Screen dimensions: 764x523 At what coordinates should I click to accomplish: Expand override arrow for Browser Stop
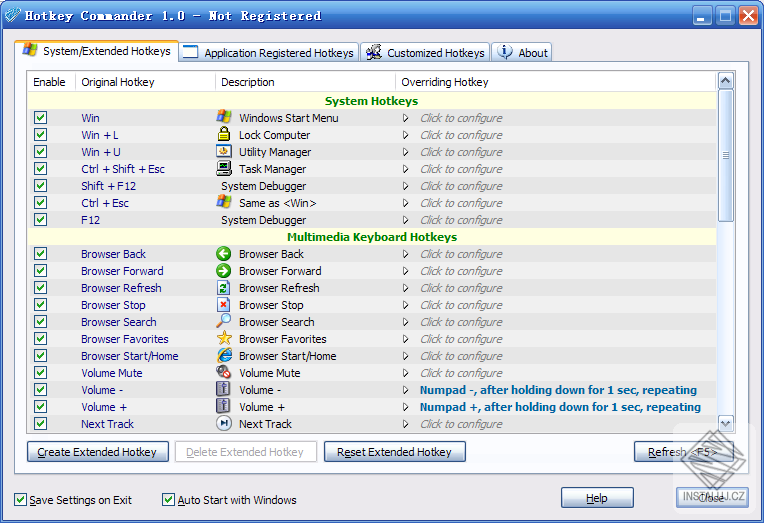(405, 305)
